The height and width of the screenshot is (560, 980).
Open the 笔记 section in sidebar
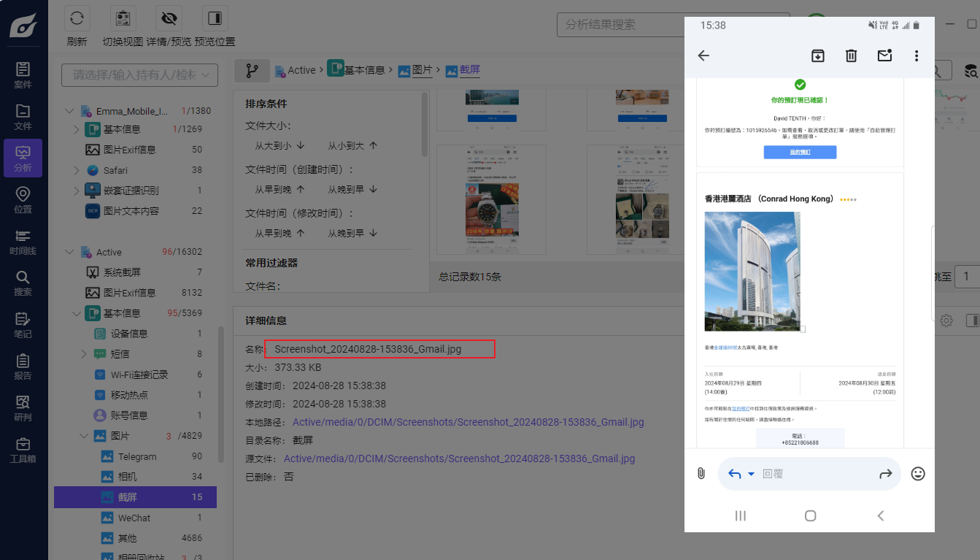click(23, 325)
